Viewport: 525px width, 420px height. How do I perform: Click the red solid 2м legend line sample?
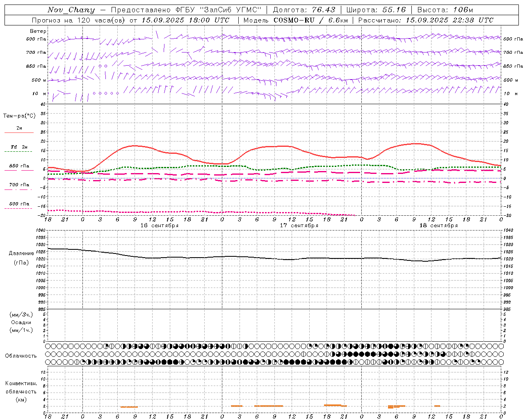point(19,133)
